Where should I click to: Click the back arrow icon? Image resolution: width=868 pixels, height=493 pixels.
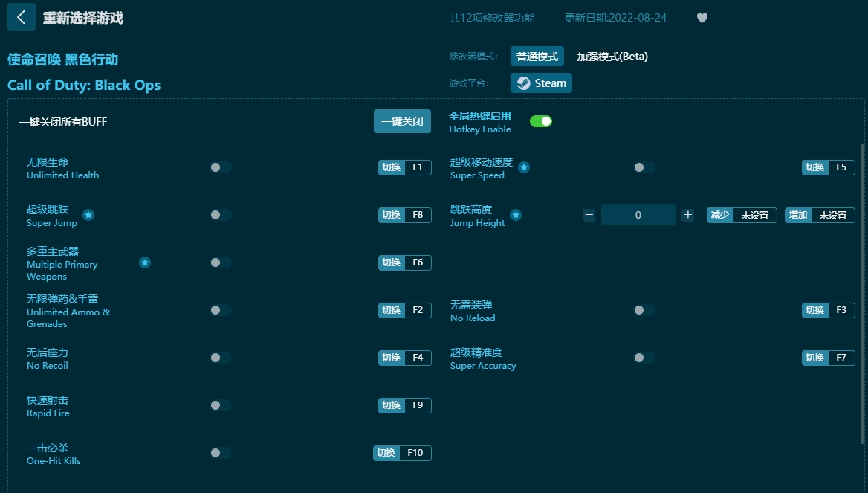(21, 17)
